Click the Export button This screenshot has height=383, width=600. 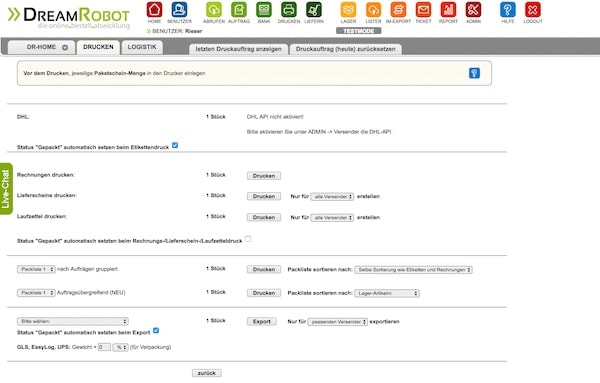pos(262,322)
